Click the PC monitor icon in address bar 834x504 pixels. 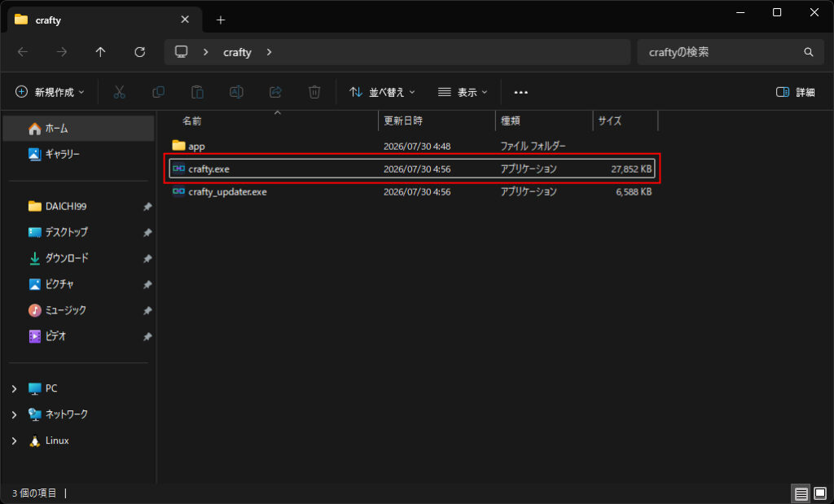tap(182, 51)
